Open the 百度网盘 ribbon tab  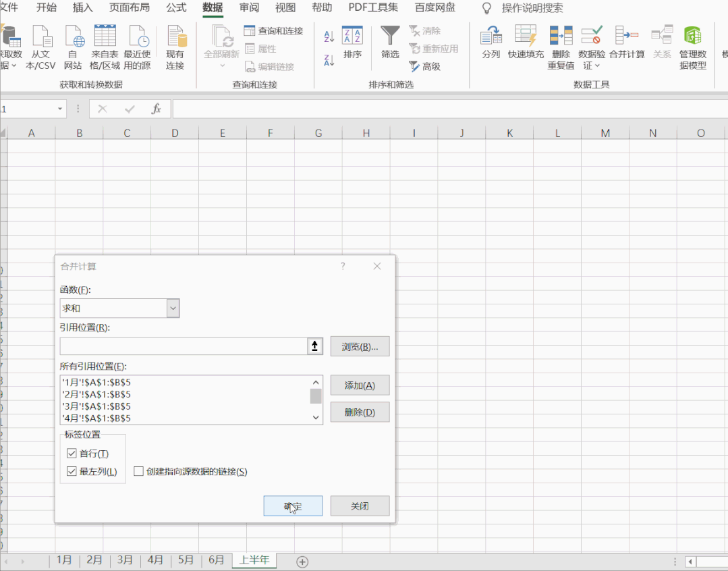tap(435, 7)
